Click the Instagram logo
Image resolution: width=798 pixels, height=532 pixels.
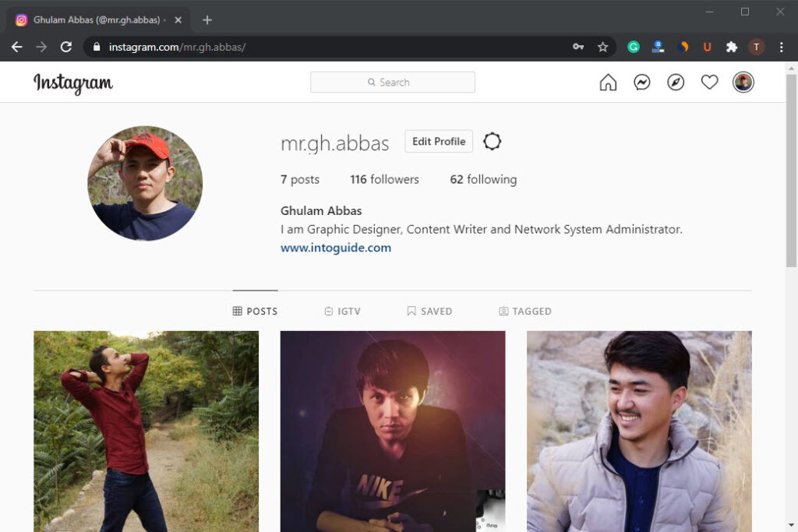(x=72, y=83)
